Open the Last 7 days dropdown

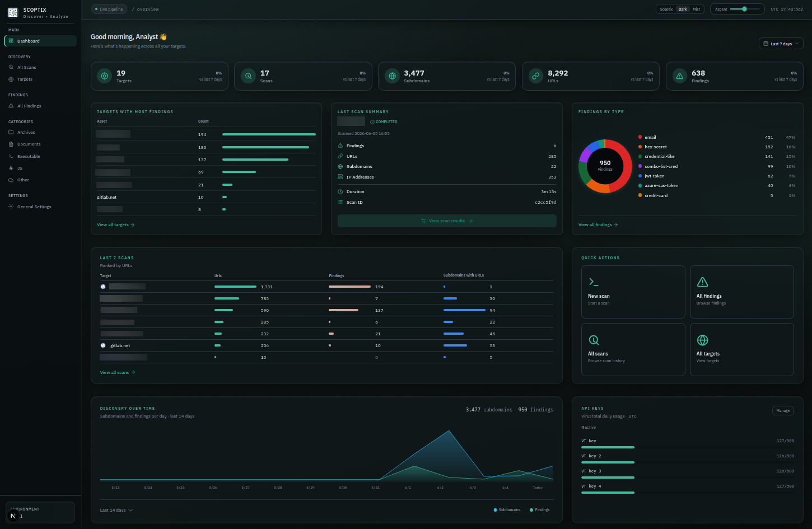(781, 44)
